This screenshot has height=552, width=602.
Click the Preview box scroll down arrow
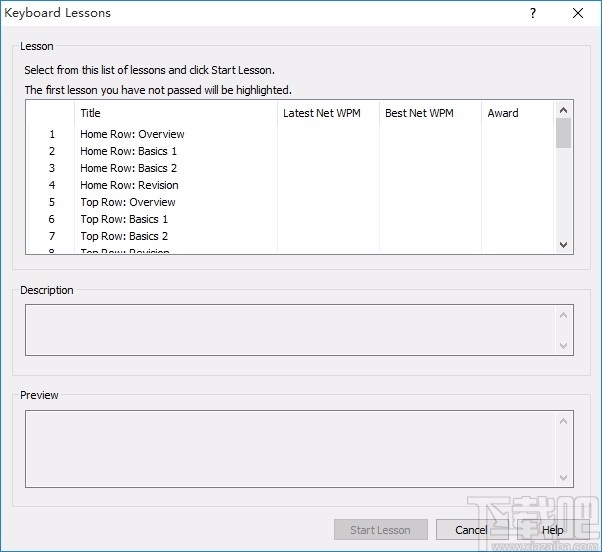coord(563,478)
